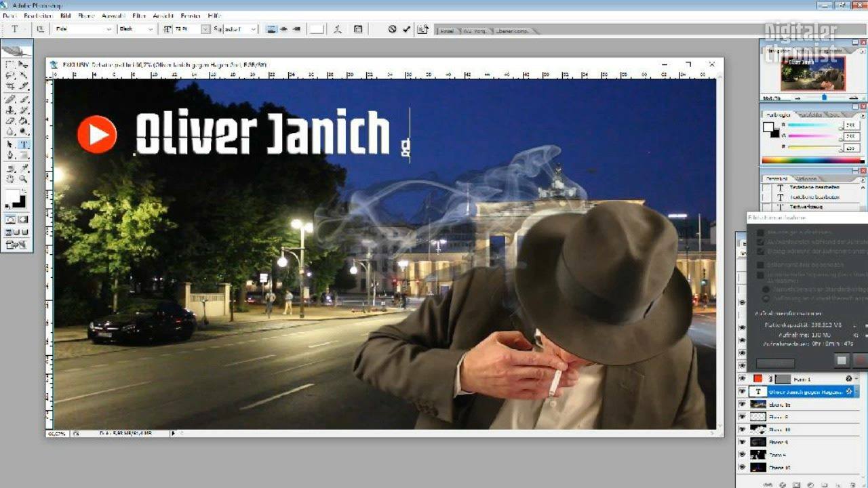
Task: Toggle the text orientation in options bar
Action: (x=40, y=29)
